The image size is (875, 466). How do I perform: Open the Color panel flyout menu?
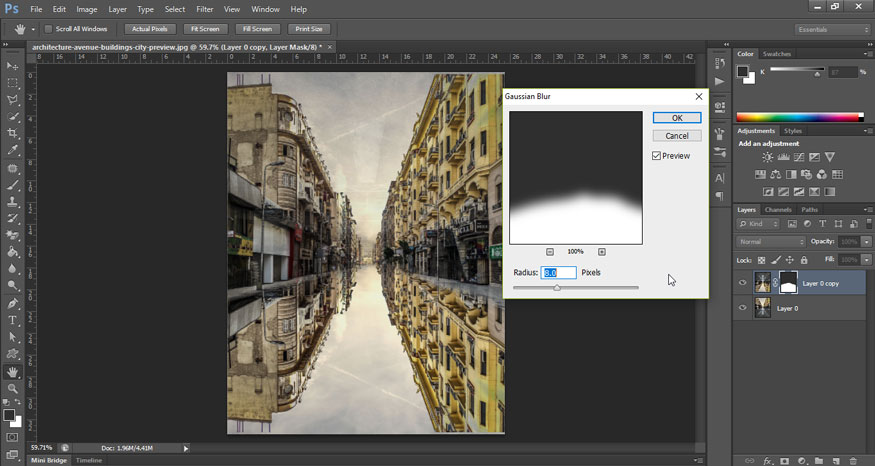(x=867, y=54)
